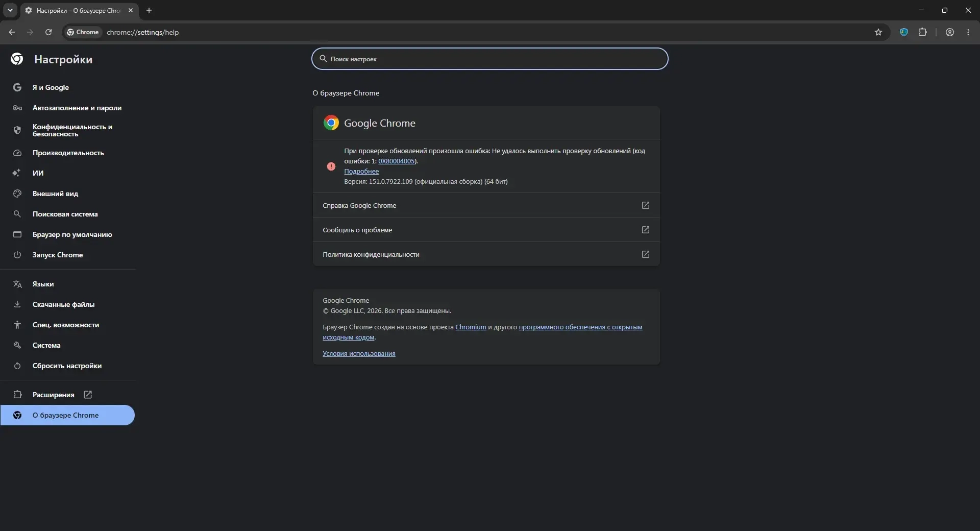The height and width of the screenshot is (531, 980).
Task: Open Я и Google settings section
Action: pos(68,87)
